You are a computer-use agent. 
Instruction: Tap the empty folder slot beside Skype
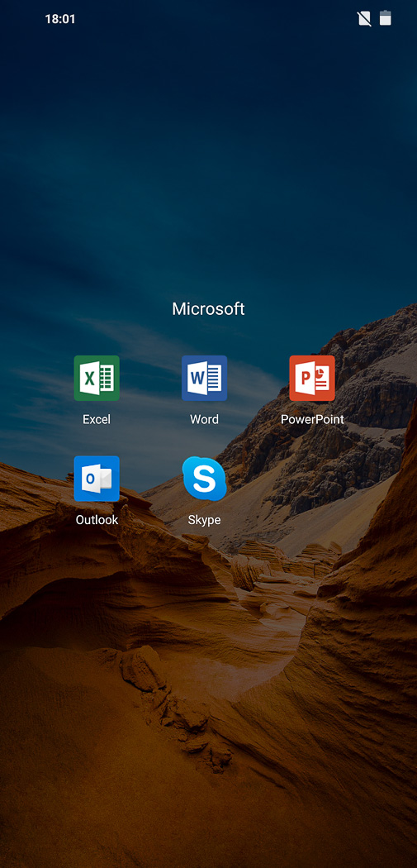312,487
